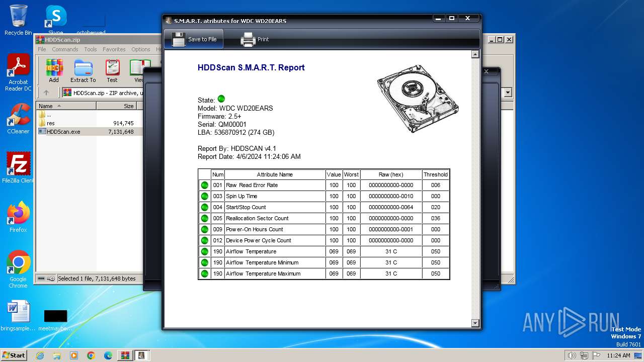Click the Action Center flag icon
644x362 pixels.
pos(596,355)
